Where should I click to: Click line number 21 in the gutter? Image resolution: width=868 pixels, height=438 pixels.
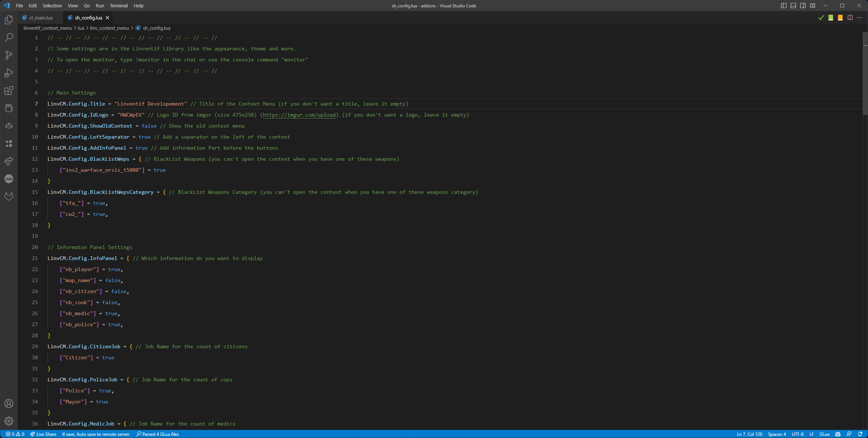tap(35, 258)
